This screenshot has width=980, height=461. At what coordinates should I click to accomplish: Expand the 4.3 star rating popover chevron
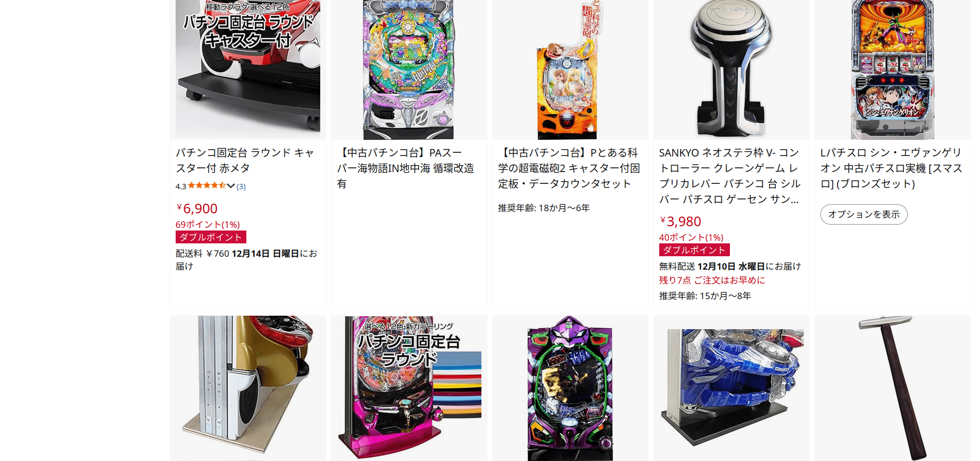click(231, 186)
